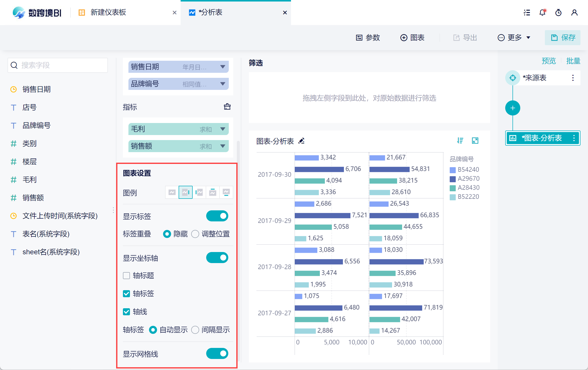Viewport: 588px width, 370px height.
Task: Click the sort icon above the chart
Action: pos(460,141)
